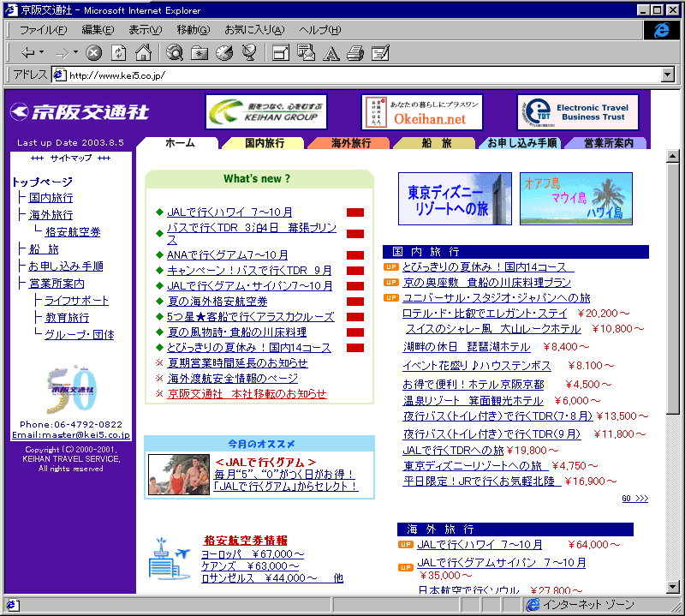This screenshot has width=685, height=616.
Task: Click the page scrollbar up arrow
Action: (x=673, y=156)
